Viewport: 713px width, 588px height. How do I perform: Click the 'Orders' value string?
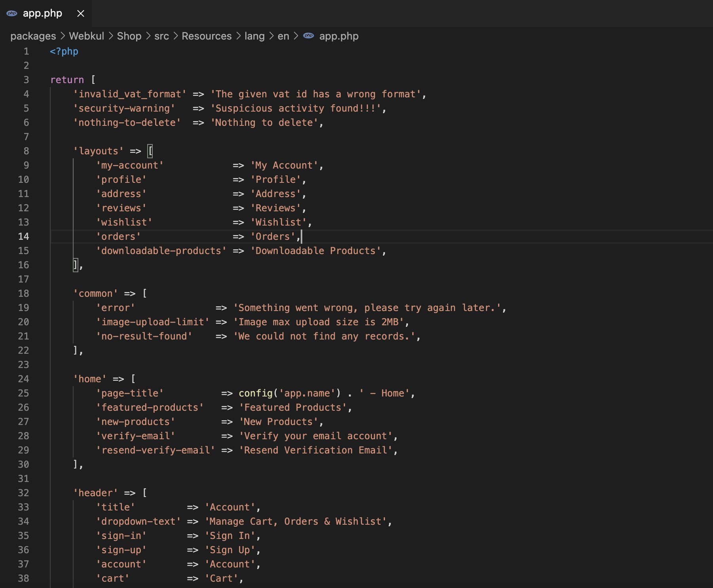(x=273, y=237)
